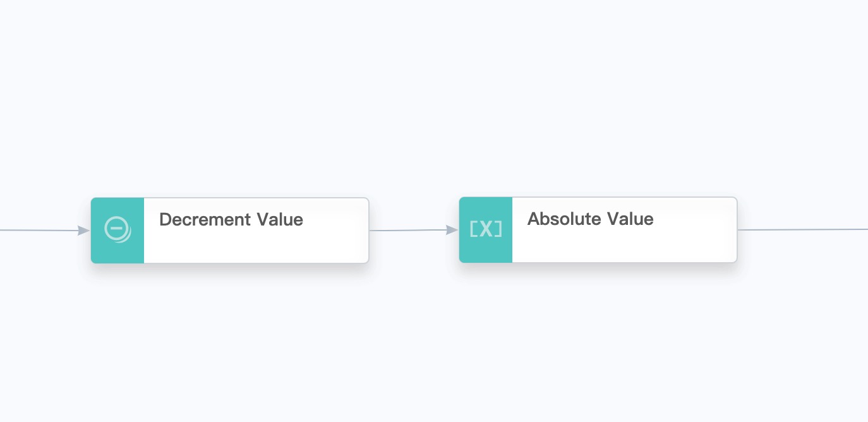
Task: Click the Decrement Value minus-circle icon
Action: 118,229
